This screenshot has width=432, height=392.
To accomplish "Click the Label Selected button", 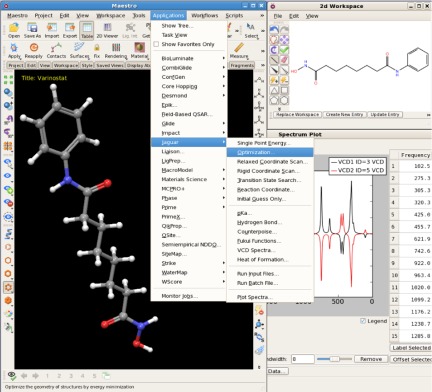I will click(x=411, y=348).
